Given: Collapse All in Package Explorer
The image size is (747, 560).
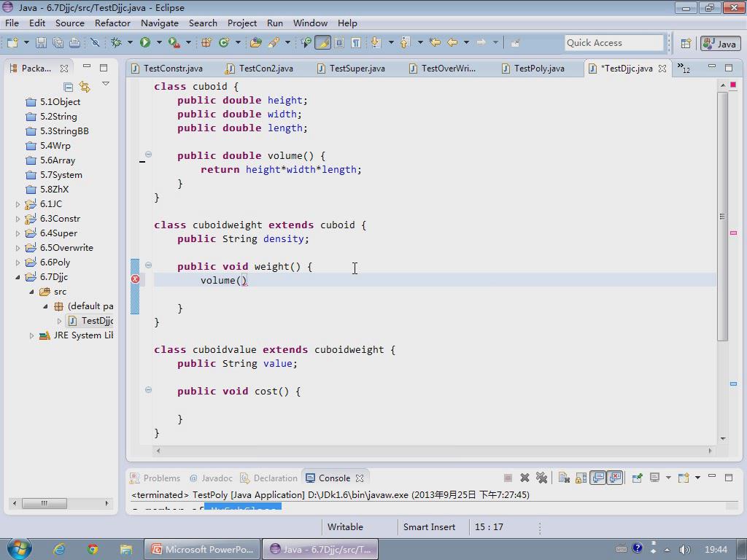Looking at the screenshot, I should click(x=68, y=86).
